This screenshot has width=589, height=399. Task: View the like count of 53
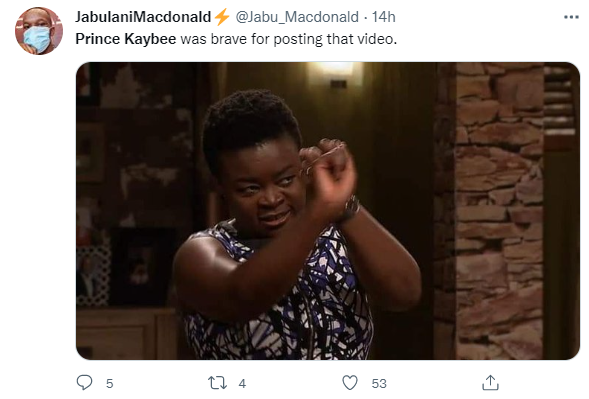click(x=379, y=384)
